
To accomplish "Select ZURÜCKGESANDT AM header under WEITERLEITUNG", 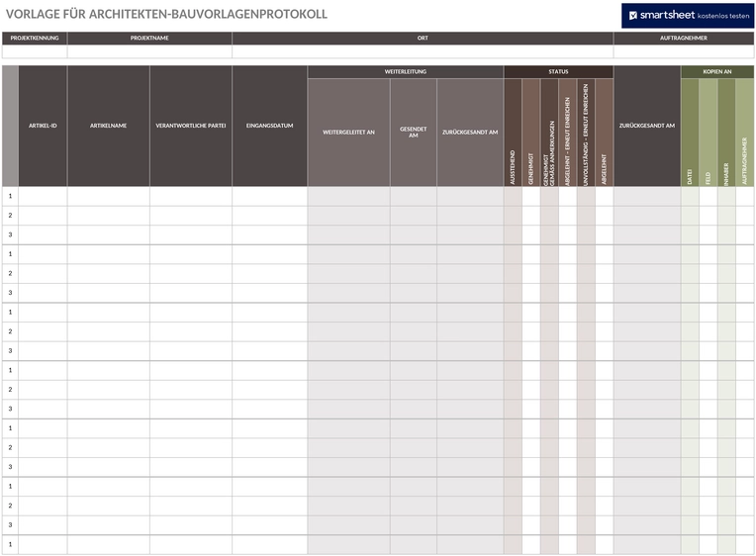I will (x=470, y=133).
